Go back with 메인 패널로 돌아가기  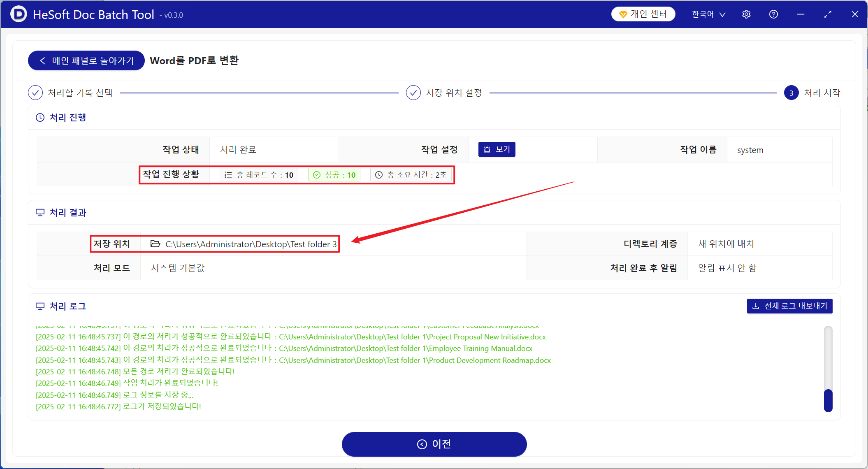tap(86, 60)
